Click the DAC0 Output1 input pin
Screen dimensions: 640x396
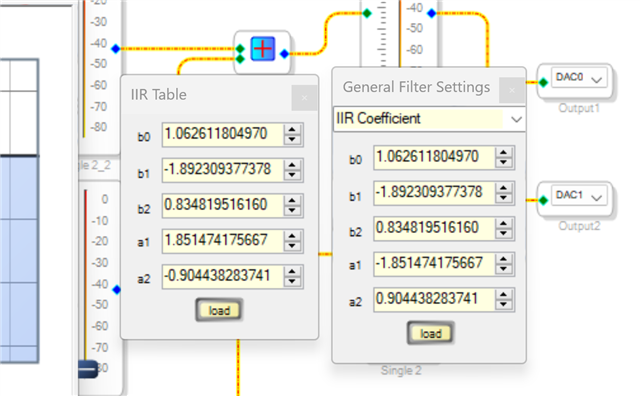543,82
